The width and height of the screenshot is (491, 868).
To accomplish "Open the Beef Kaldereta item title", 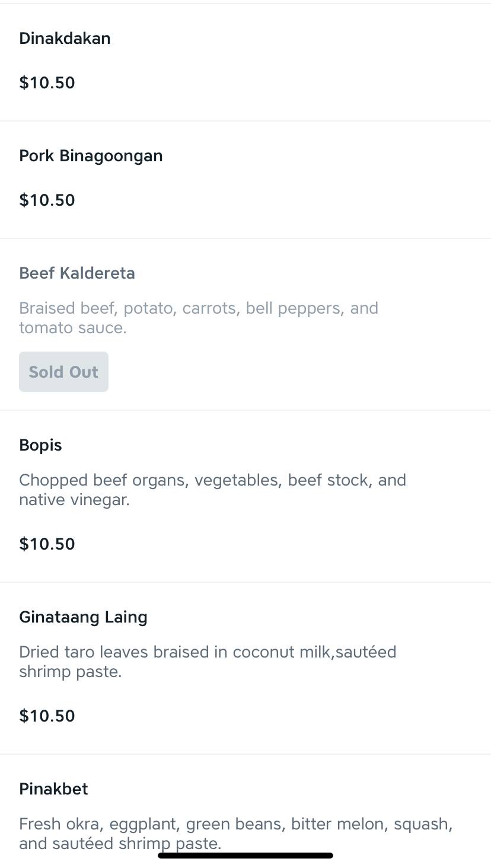I will [x=77, y=273].
